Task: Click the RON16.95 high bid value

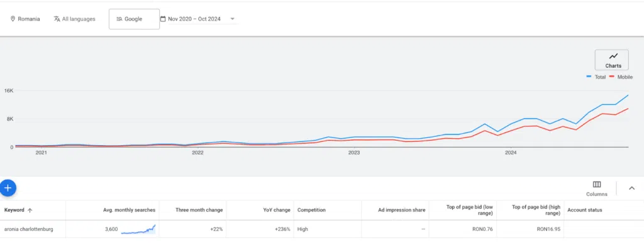Action: coord(548,229)
